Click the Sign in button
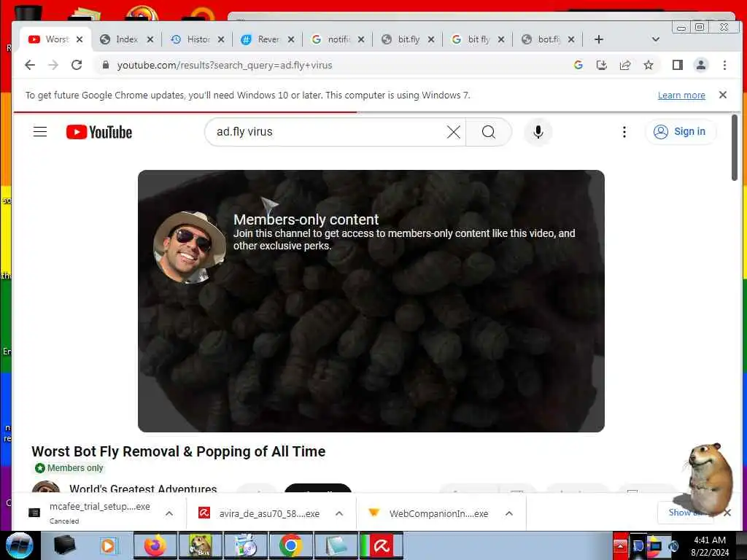This screenshot has width=747, height=560. point(681,132)
